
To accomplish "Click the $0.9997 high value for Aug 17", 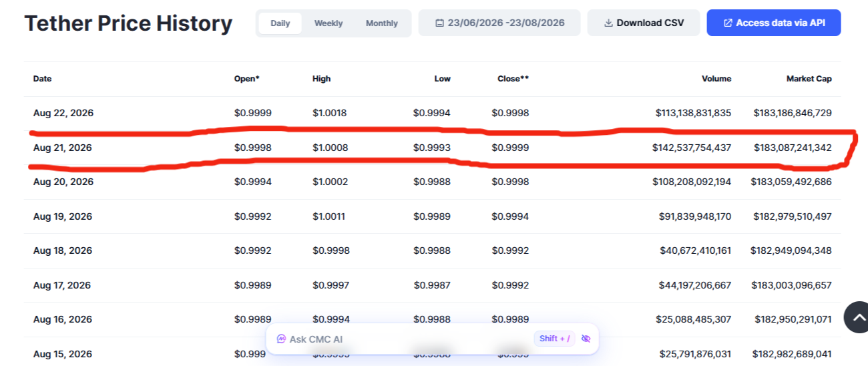I will [x=331, y=285].
